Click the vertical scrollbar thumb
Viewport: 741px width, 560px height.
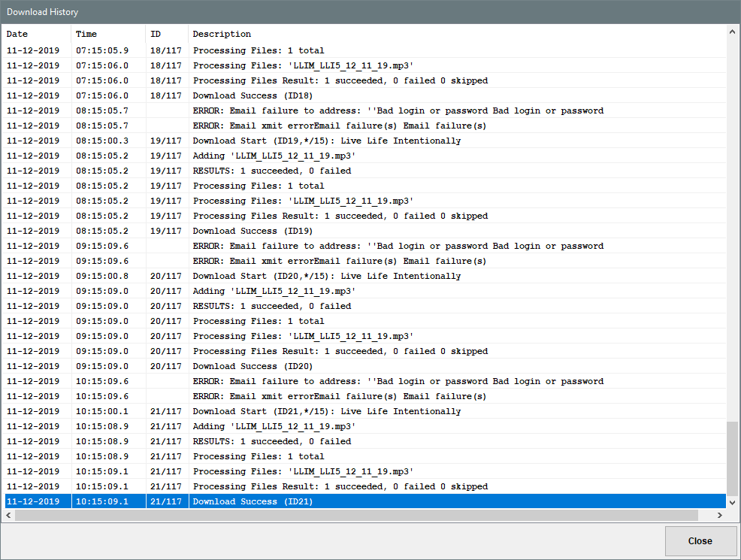[x=733, y=459]
